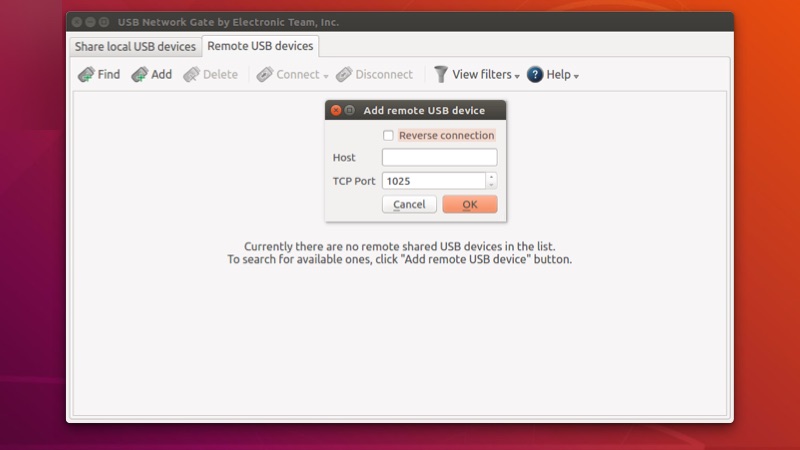800x450 pixels.
Task: Click the TCP Port value field
Action: pos(434,181)
